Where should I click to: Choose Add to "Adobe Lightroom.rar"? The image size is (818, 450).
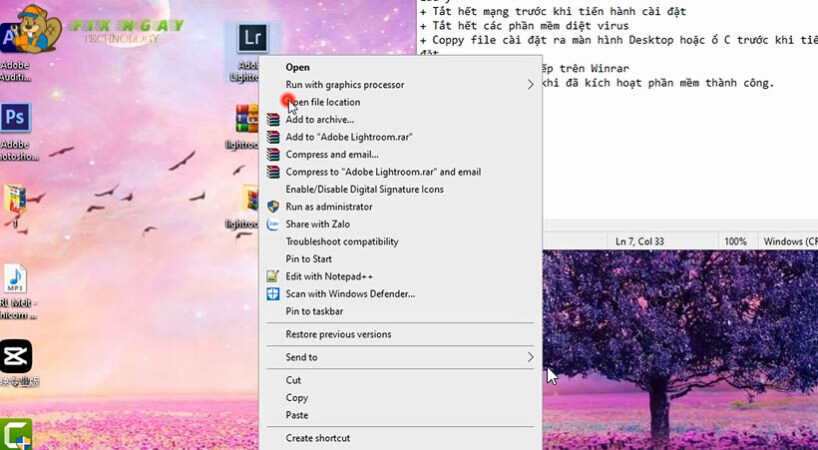[401, 137]
